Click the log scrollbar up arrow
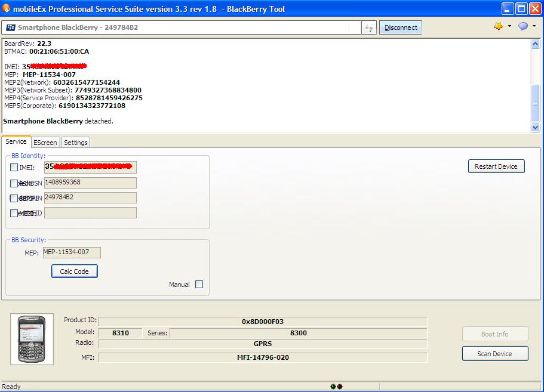 pyautogui.click(x=535, y=44)
